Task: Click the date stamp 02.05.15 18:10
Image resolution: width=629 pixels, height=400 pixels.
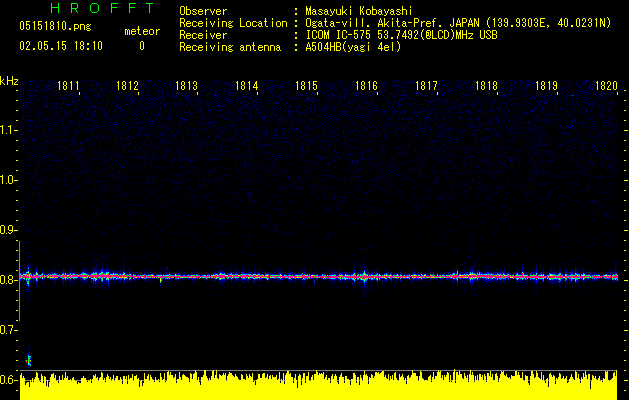Action: click(x=61, y=46)
